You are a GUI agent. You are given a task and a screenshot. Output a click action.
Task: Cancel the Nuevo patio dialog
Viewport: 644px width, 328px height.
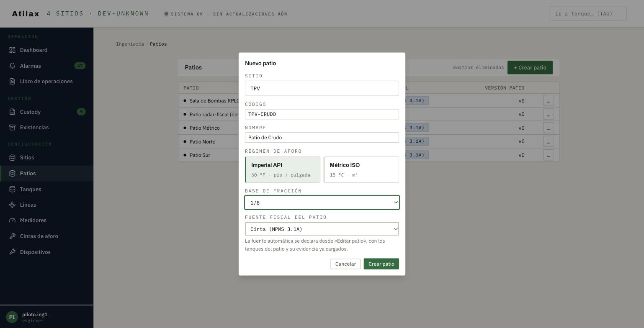(345, 264)
